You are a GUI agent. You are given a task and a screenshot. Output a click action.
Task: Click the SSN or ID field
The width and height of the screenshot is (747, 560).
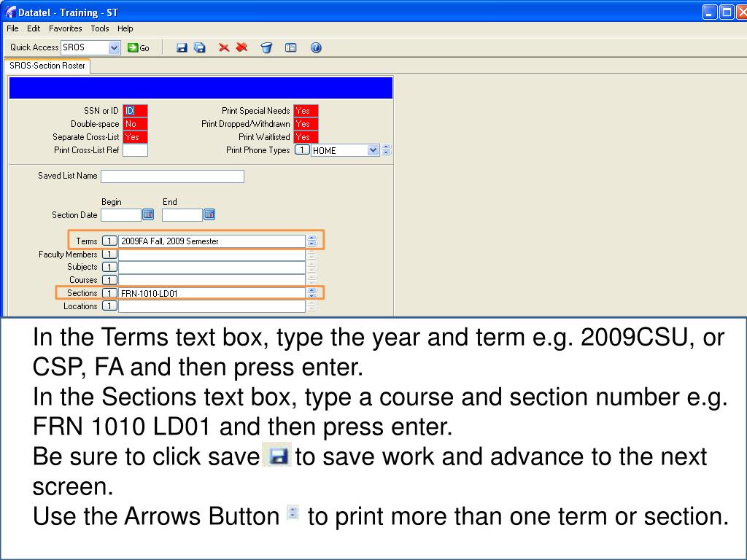pos(135,111)
